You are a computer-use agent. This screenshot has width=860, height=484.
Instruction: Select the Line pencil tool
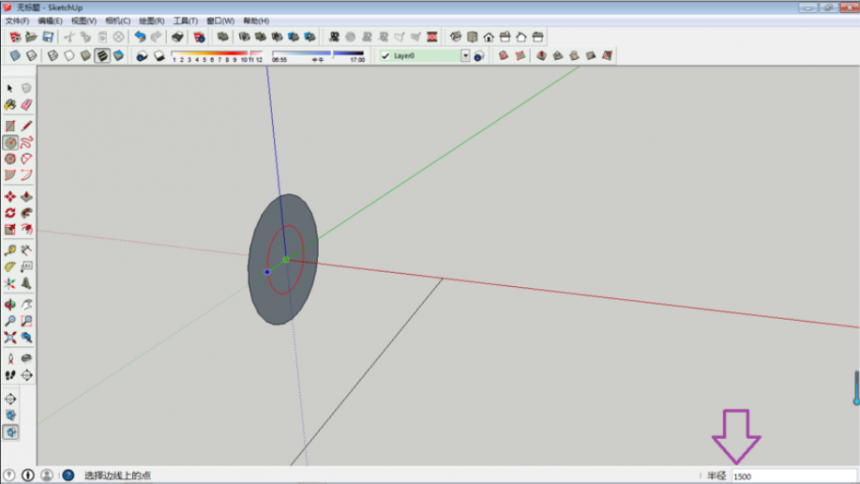pos(26,126)
